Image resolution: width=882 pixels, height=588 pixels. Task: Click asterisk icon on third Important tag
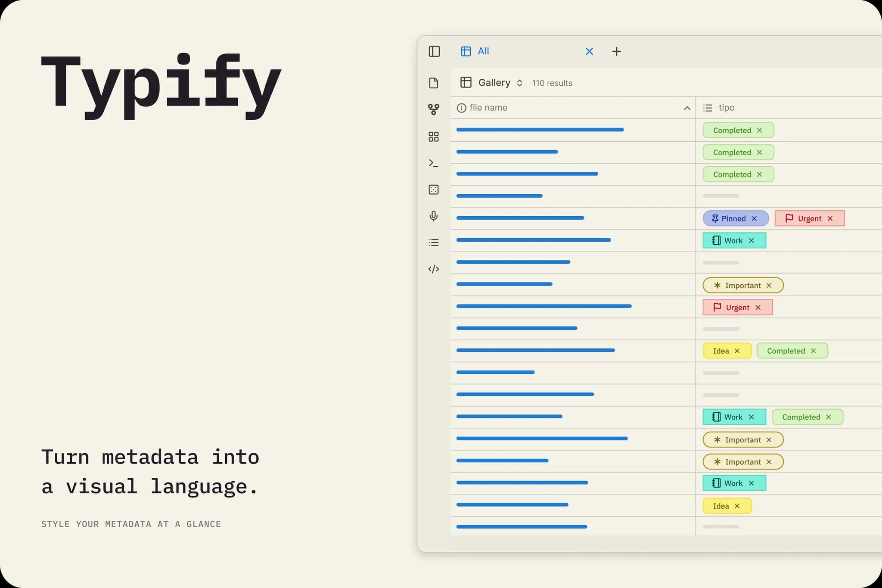click(x=717, y=462)
